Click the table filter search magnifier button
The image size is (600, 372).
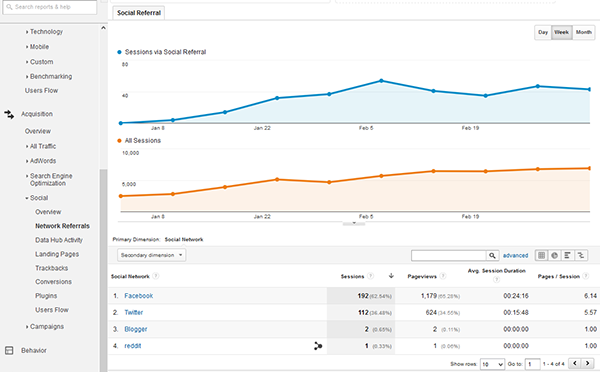(492, 255)
